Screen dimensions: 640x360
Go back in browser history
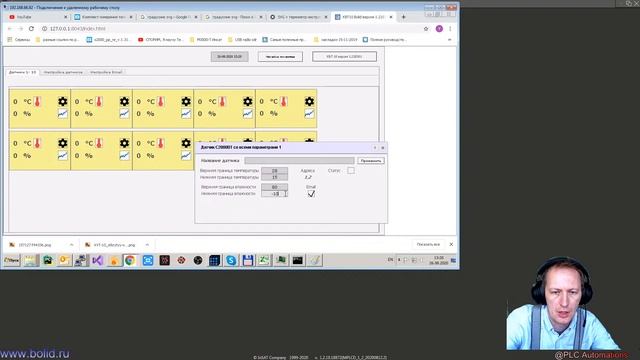click(x=10, y=29)
